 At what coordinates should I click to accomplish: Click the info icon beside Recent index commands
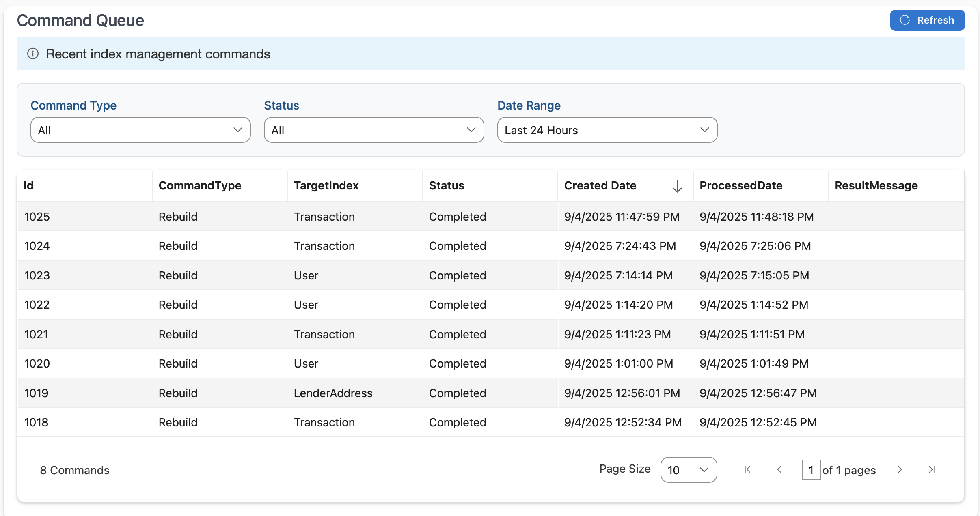(x=33, y=54)
